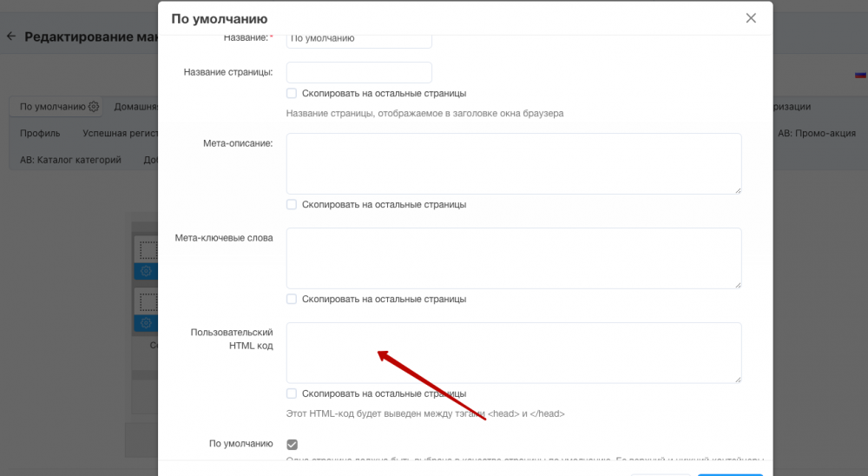Tick copy checkbox under Мета-описание field
This screenshot has height=476, width=868.
click(292, 205)
